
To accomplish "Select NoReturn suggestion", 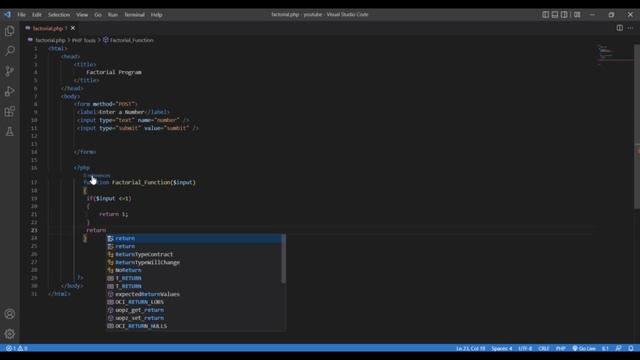I will point(194,270).
